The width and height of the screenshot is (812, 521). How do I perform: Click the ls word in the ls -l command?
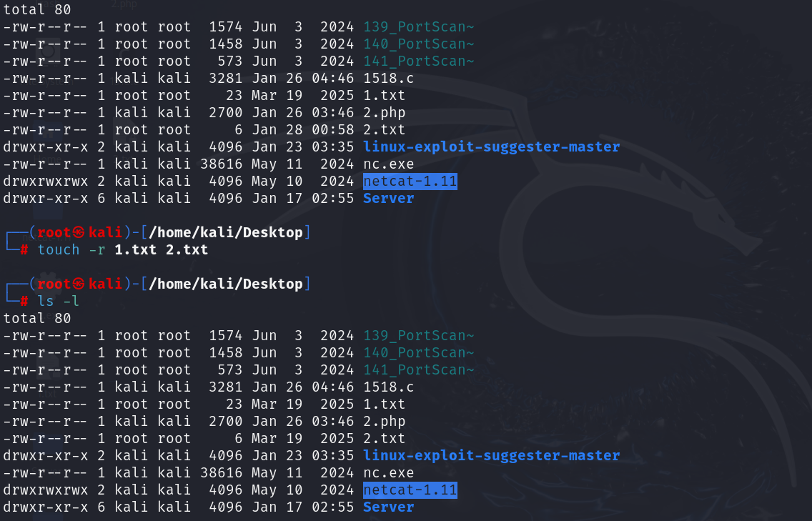point(46,301)
